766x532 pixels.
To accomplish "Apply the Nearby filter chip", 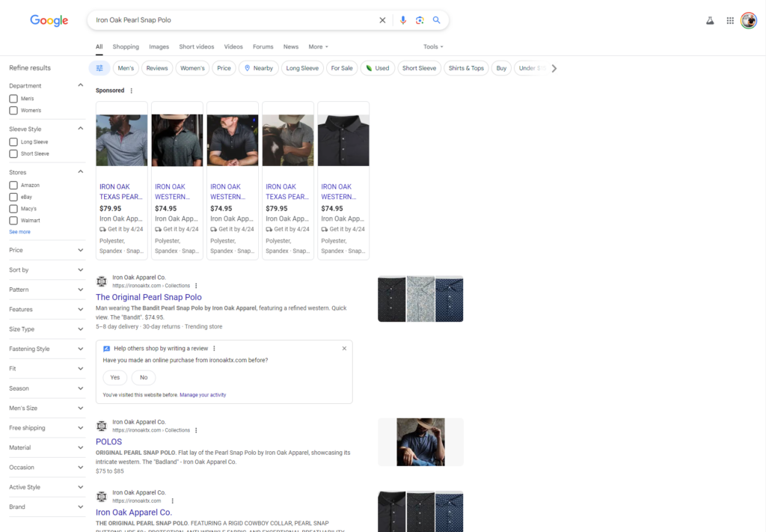I will [258, 68].
